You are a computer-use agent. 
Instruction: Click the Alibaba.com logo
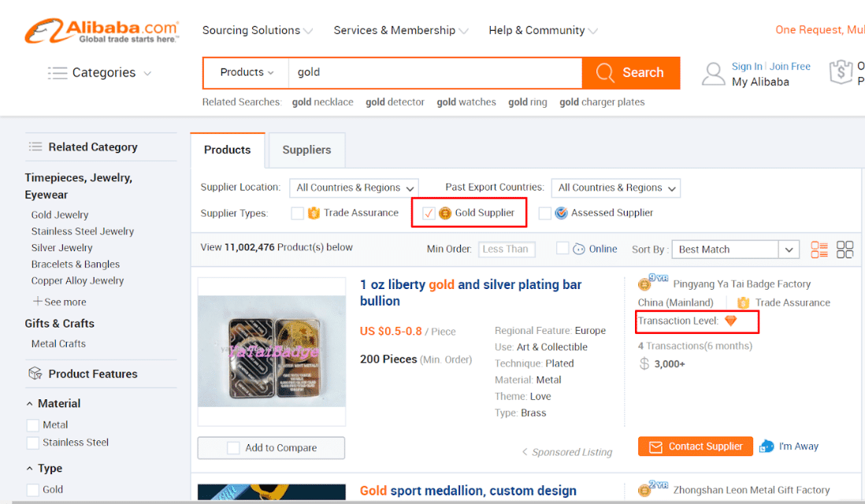[102, 31]
